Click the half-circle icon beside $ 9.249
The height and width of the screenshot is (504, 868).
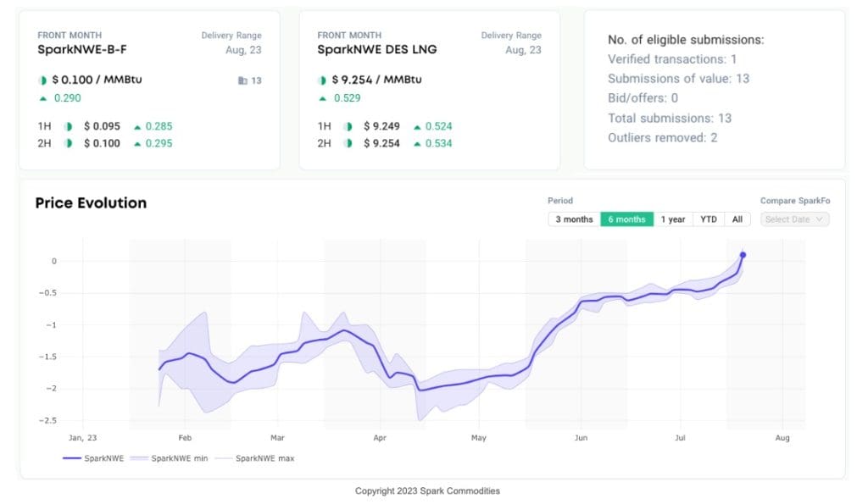pyautogui.click(x=348, y=127)
